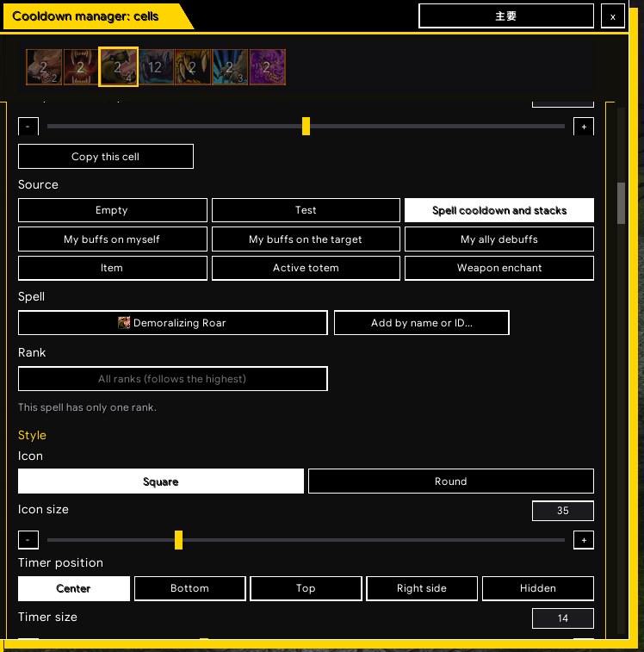Open the Demoralizing Roar spell selector

point(172,323)
